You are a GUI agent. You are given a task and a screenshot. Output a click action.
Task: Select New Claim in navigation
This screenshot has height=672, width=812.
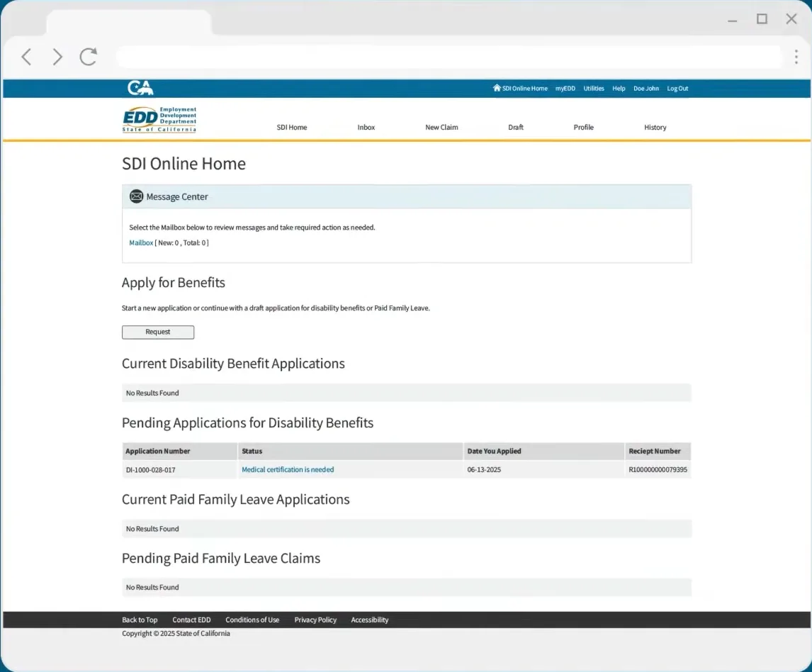click(x=441, y=127)
